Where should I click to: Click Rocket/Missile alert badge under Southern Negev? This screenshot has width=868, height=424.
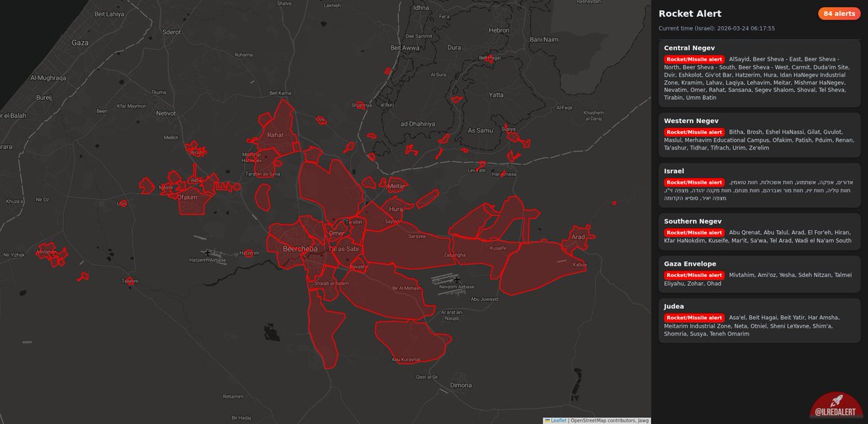click(694, 232)
